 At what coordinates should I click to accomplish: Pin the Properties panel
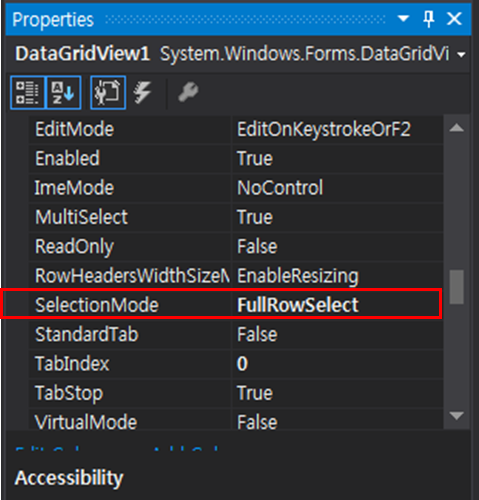(429, 18)
